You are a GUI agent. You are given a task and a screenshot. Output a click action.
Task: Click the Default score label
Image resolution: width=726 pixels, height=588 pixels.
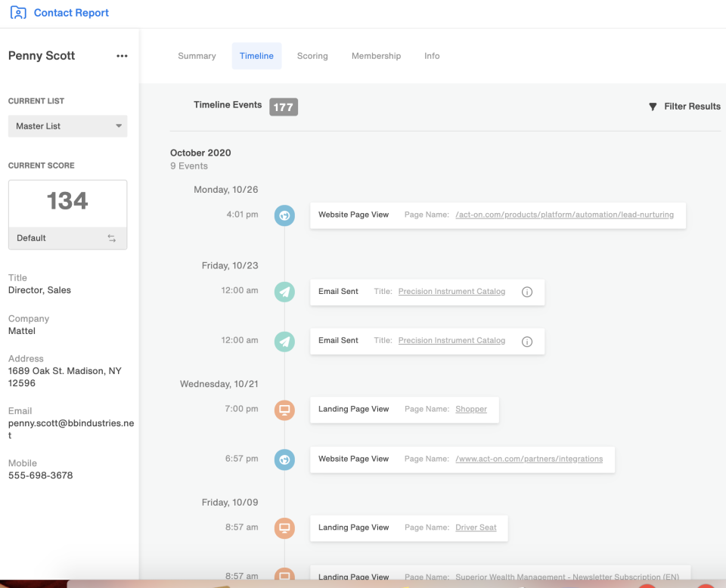pos(31,238)
